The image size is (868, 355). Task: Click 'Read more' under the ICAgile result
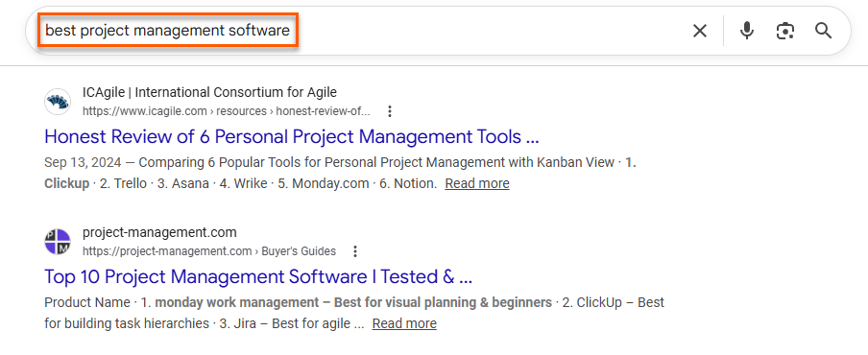coord(477,183)
